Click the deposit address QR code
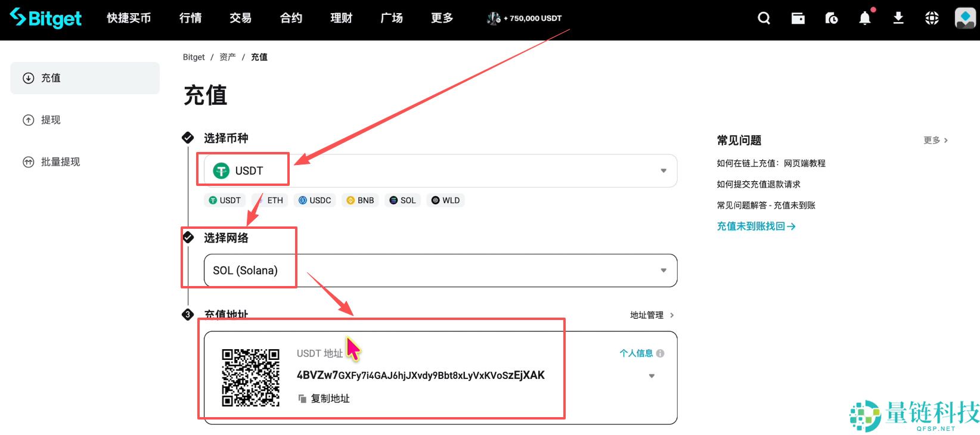The height and width of the screenshot is (435, 980). coord(251,378)
